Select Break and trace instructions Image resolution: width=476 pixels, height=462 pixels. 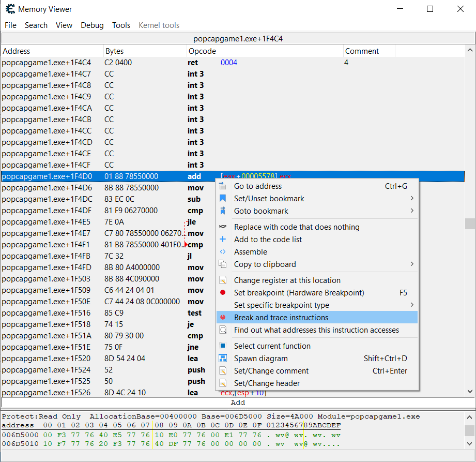click(x=317, y=317)
